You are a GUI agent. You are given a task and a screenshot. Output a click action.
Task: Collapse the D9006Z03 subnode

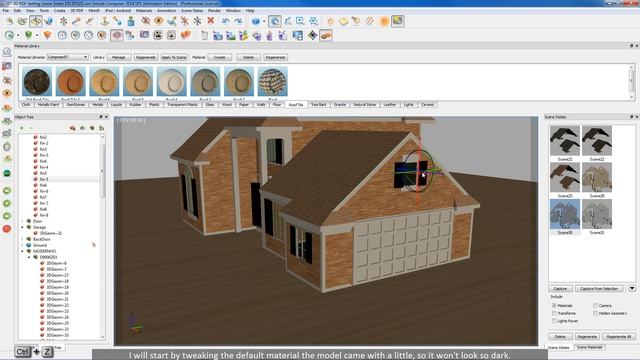point(29,257)
